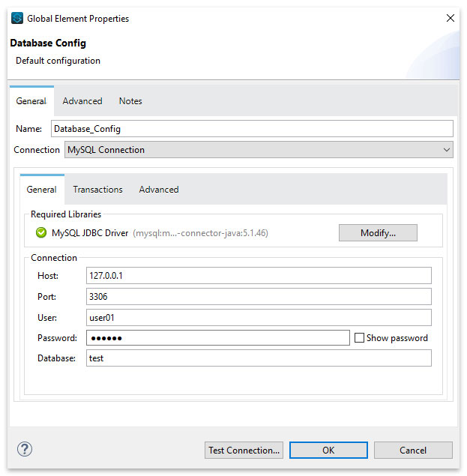Image resolution: width=467 pixels, height=476 pixels.
Task: Focus the Host field showing 127.0.0.1
Action: point(259,276)
